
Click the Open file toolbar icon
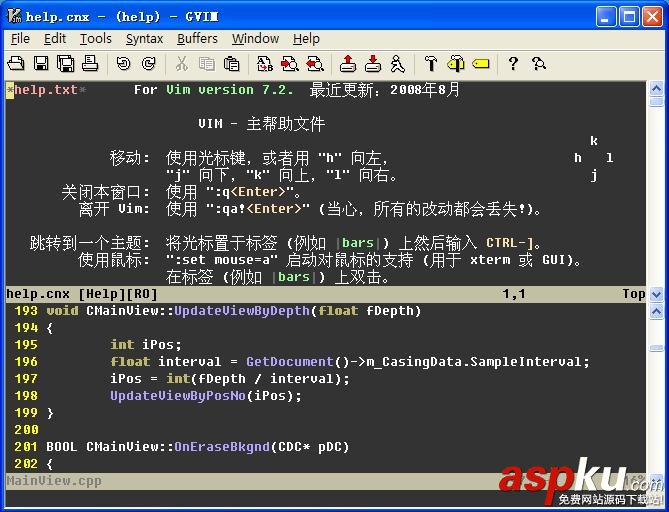tap(16, 64)
